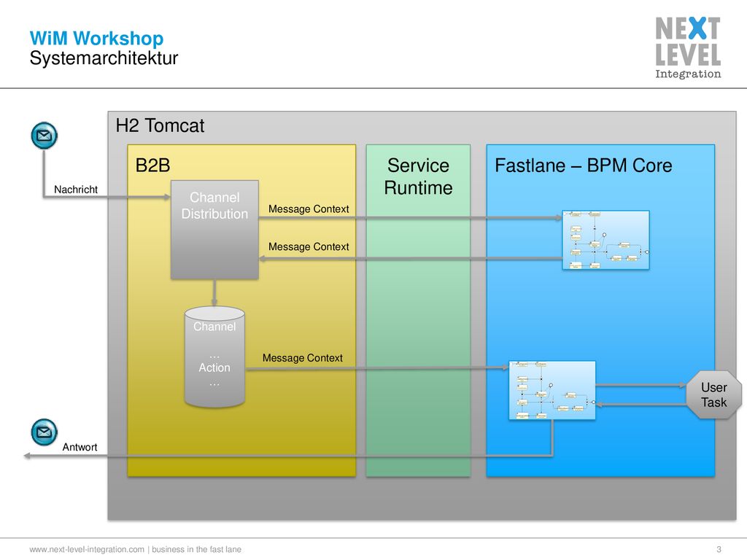Open the www.next-level-integration.com footer link
Image resolution: width=747 pixels, height=560 pixels.
tap(87, 549)
